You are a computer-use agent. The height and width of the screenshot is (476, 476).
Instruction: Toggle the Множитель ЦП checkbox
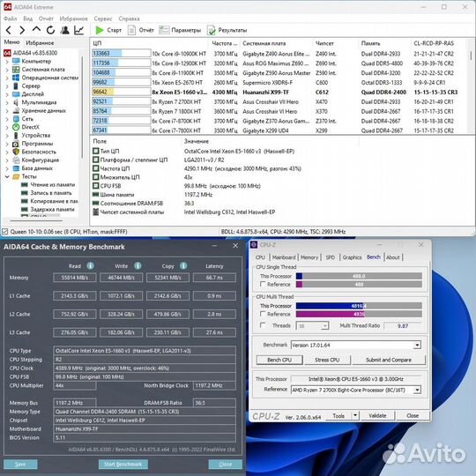pos(95,176)
